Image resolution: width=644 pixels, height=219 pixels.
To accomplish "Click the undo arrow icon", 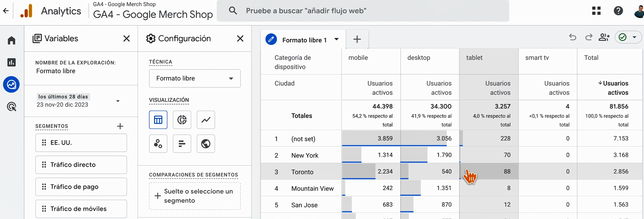I will 572,37.
